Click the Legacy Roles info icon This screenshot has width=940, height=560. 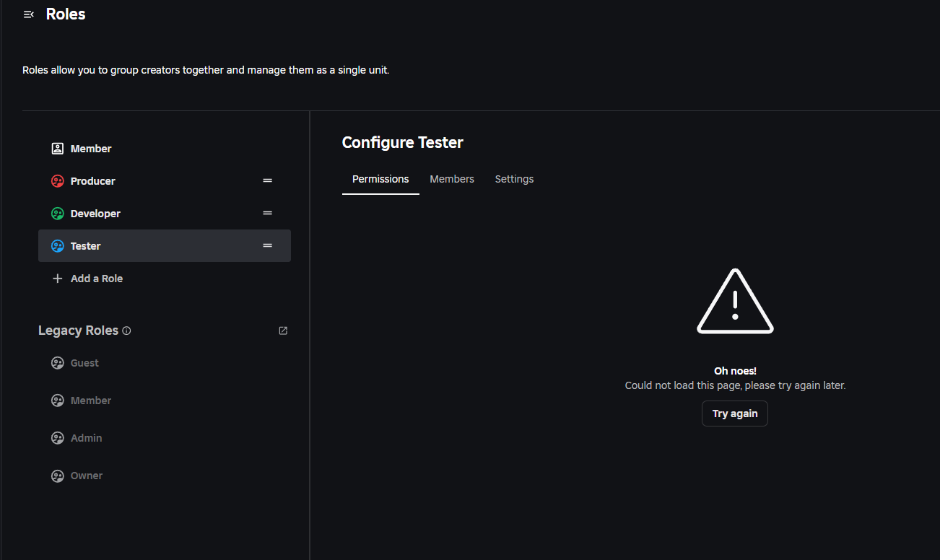coord(127,331)
